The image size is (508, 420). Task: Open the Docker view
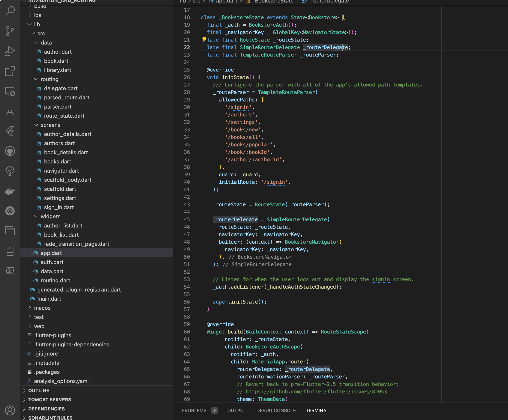[x=10, y=191]
